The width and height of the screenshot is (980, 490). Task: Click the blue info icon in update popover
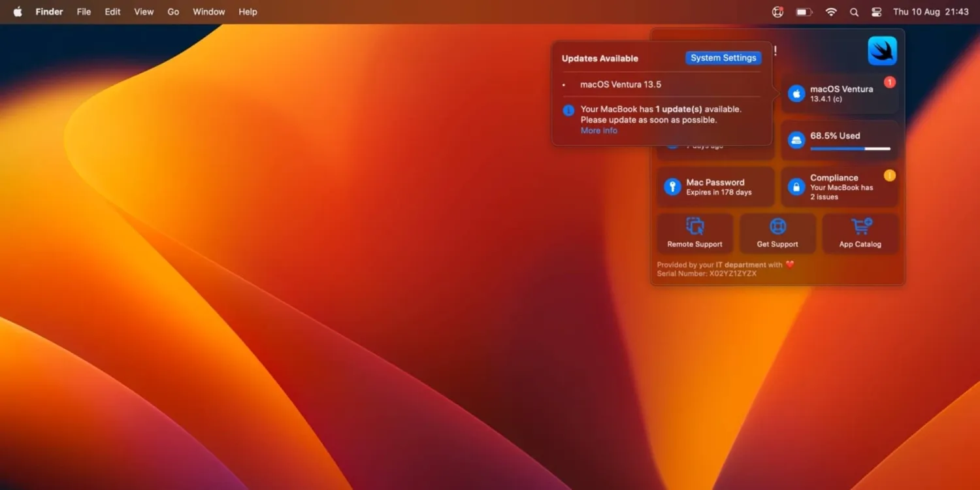[x=568, y=110]
